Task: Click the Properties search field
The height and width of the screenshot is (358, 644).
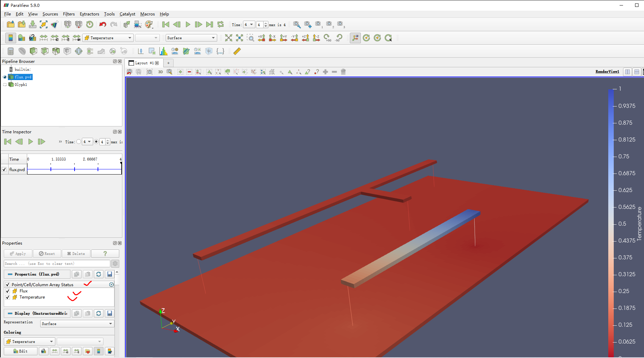Action: coord(57,264)
